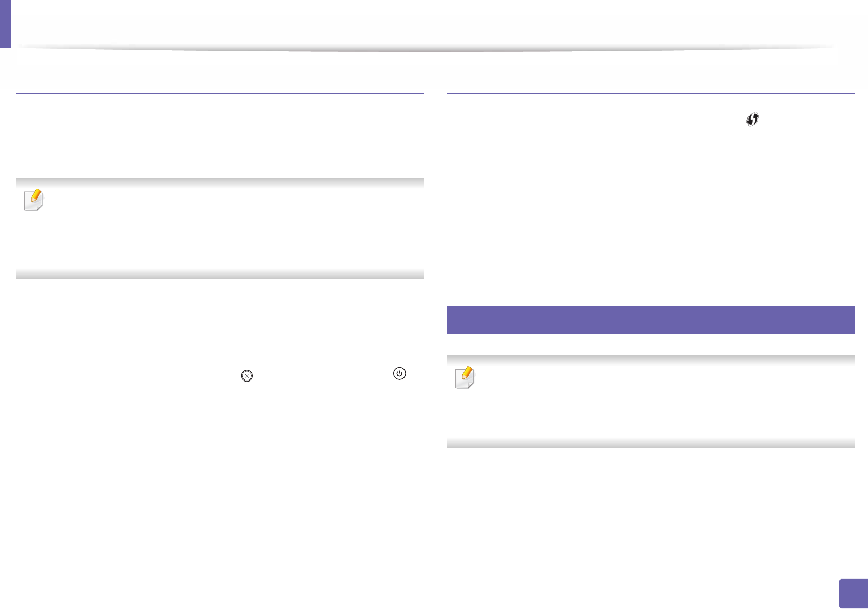Click the shaded header line under page title
The height and width of the screenshot is (609, 868).
click(x=424, y=49)
